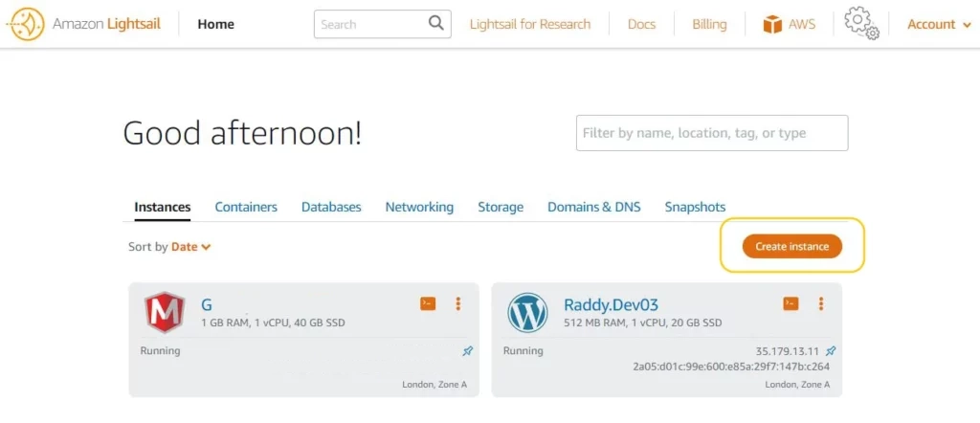This screenshot has height=423, width=980.
Task: Open the Lightsail for Research link
Action: (x=530, y=24)
